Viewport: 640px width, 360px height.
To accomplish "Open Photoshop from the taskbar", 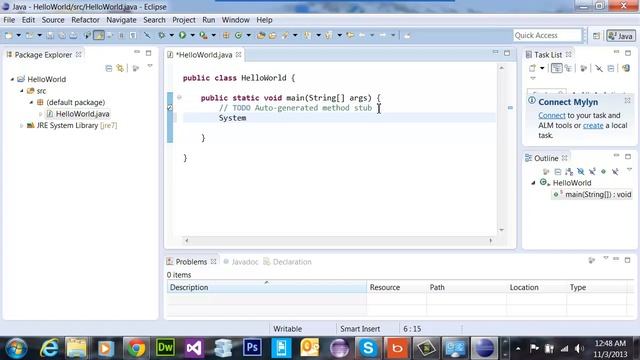I will 252,348.
